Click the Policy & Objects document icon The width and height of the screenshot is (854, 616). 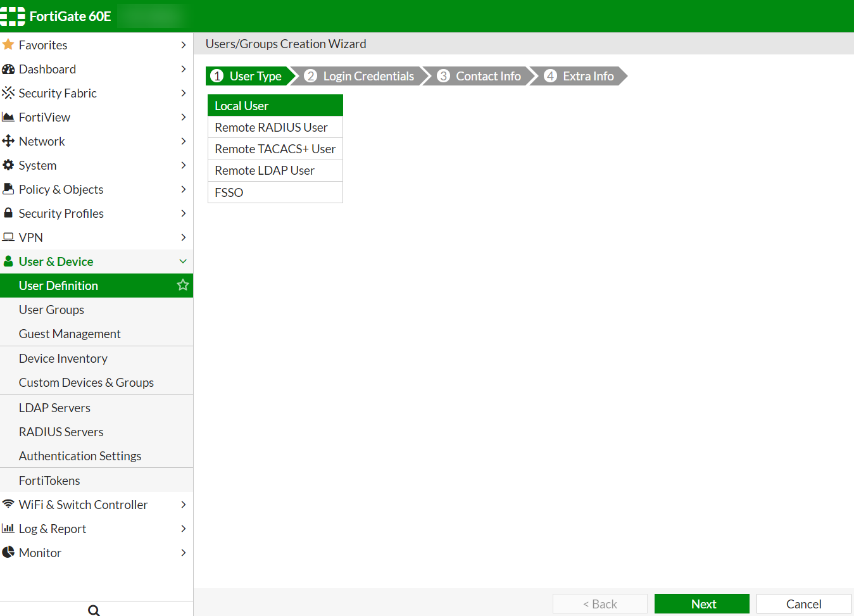click(x=8, y=189)
